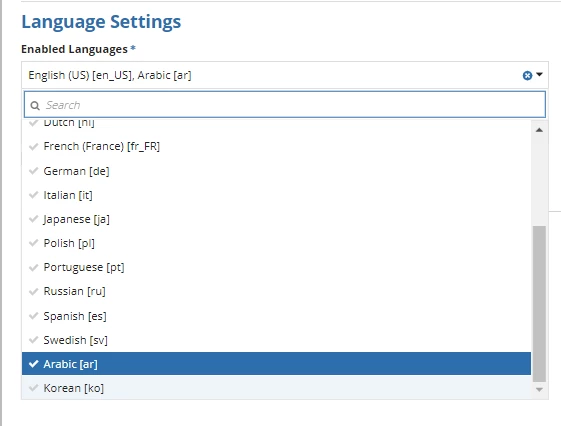Clear all selected languages with the x icon
Image resolution: width=561 pixels, height=426 pixels.
point(527,75)
